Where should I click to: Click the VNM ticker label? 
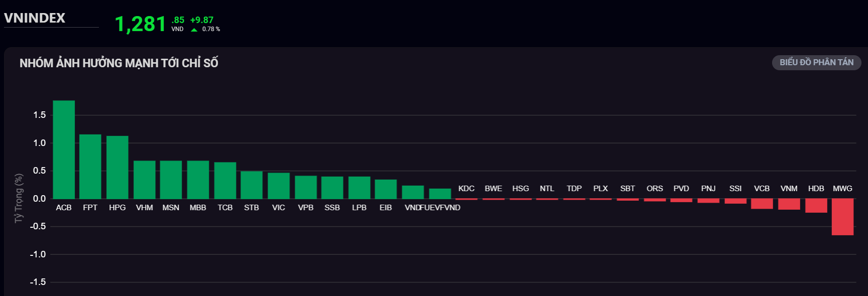(789, 189)
